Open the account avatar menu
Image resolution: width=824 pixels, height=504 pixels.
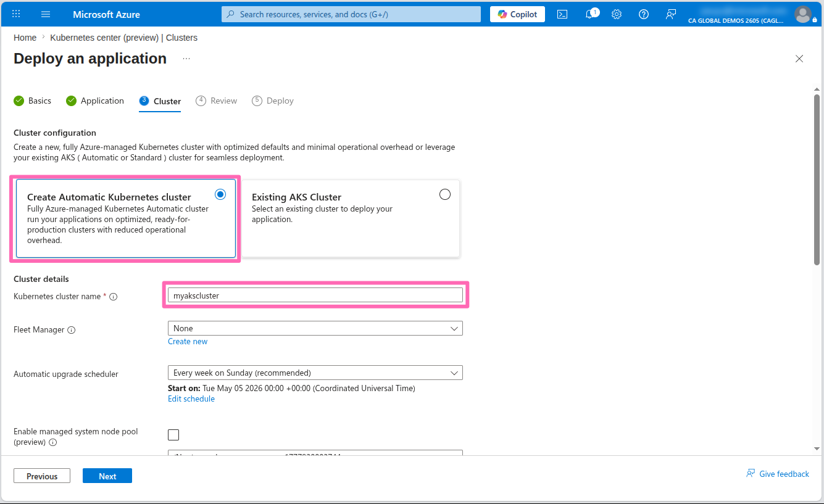pos(802,14)
